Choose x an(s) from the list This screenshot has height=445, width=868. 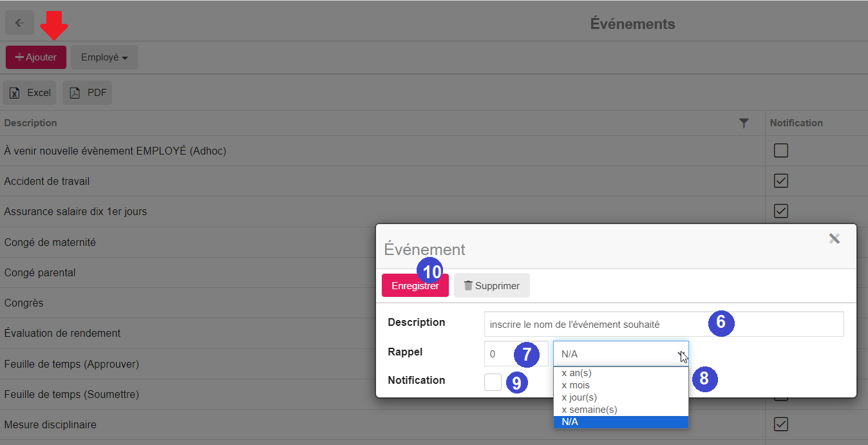coord(621,373)
